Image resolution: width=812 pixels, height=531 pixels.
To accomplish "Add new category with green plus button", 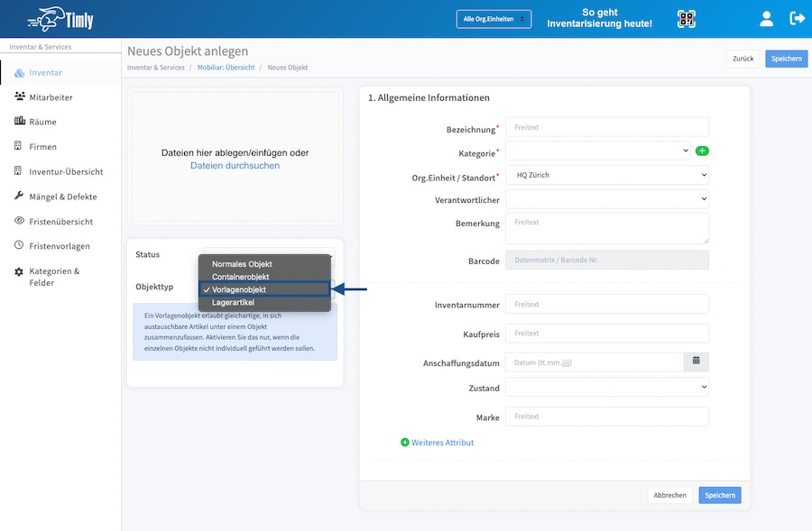I will point(702,151).
